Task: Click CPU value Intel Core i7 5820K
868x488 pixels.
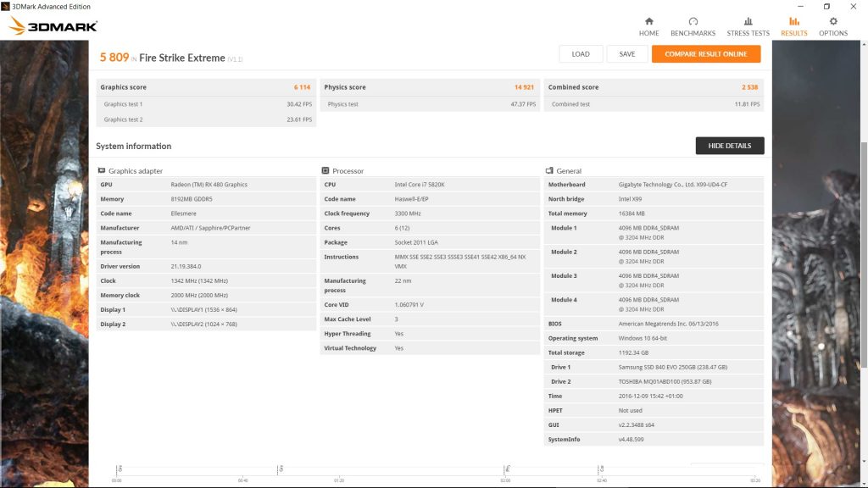Action: tap(420, 185)
